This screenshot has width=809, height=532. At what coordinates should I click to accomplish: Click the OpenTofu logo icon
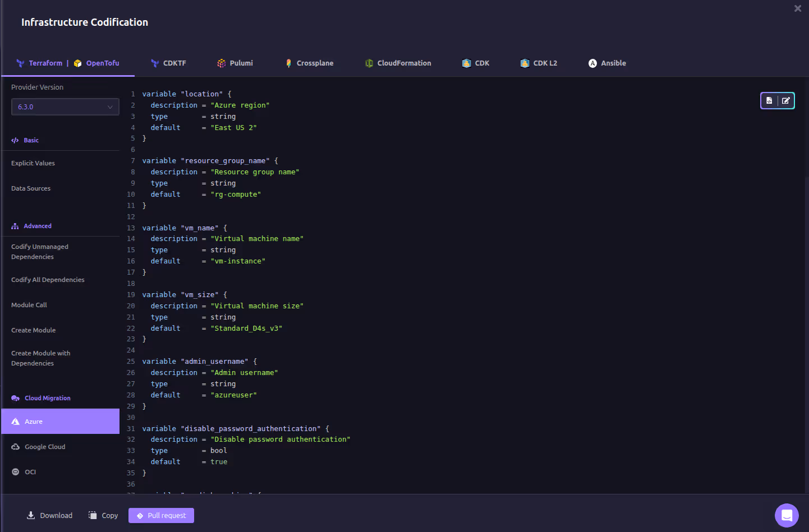pyautogui.click(x=78, y=63)
